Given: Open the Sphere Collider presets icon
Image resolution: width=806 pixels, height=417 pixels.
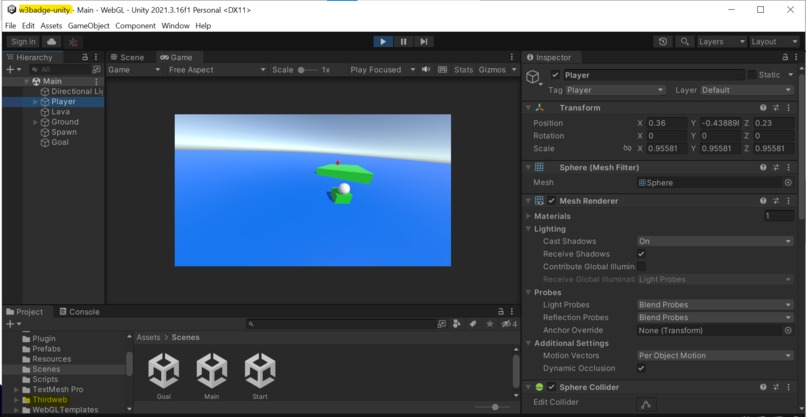Looking at the screenshot, I should point(776,387).
